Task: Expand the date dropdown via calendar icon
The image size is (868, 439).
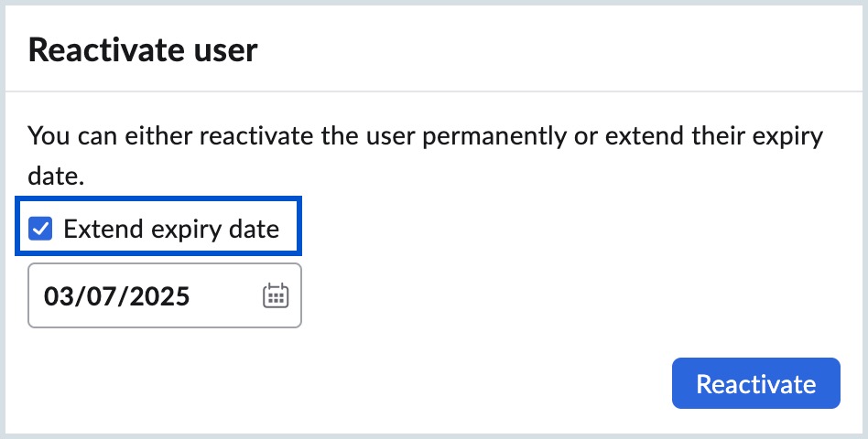Action: coord(276,295)
